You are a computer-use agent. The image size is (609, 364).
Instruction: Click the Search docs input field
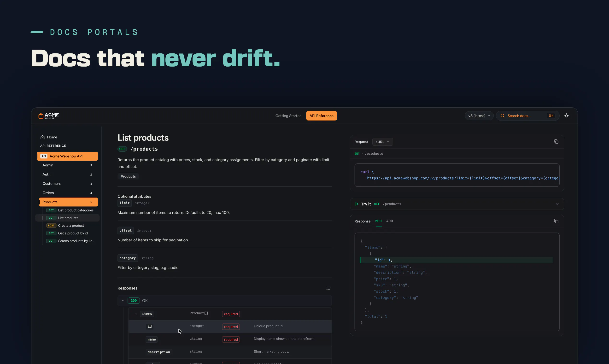527,116
